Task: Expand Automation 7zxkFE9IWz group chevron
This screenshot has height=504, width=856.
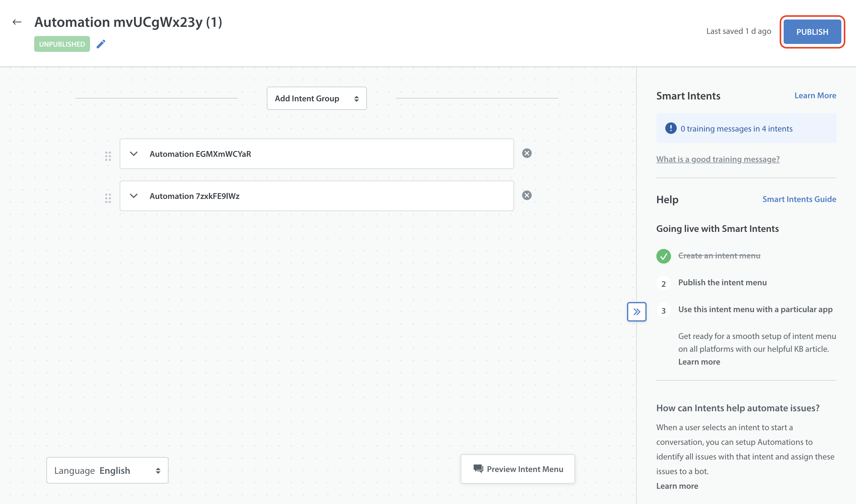Action: 134,196
